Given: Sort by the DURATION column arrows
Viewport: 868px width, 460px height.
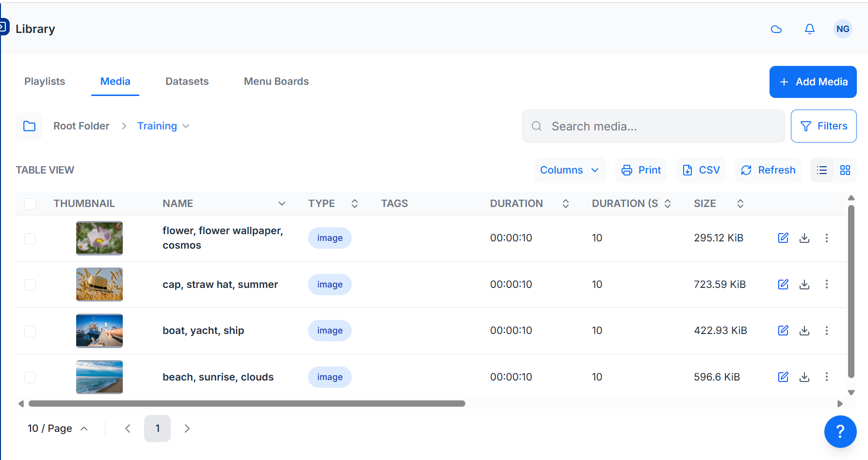Looking at the screenshot, I should pos(566,204).
